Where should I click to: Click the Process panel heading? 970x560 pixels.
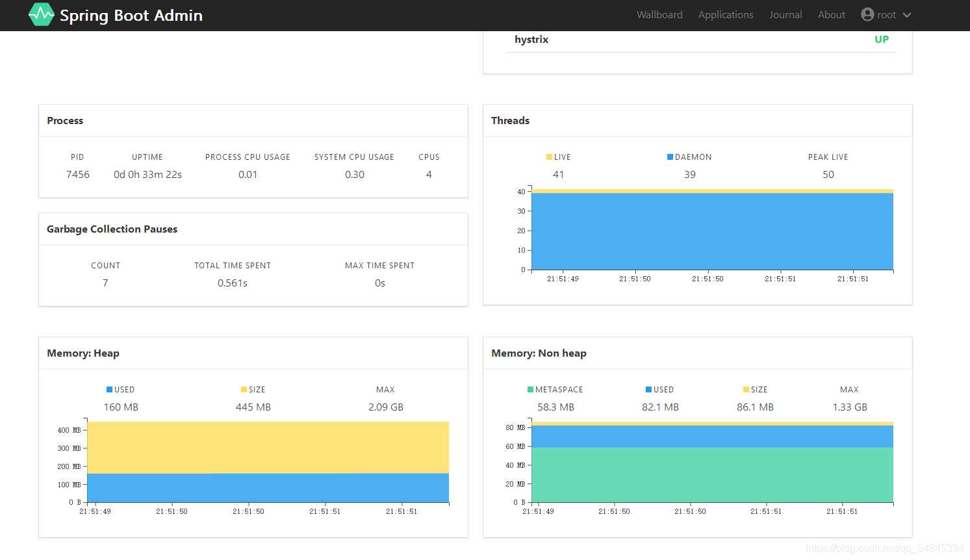(65, 121)
